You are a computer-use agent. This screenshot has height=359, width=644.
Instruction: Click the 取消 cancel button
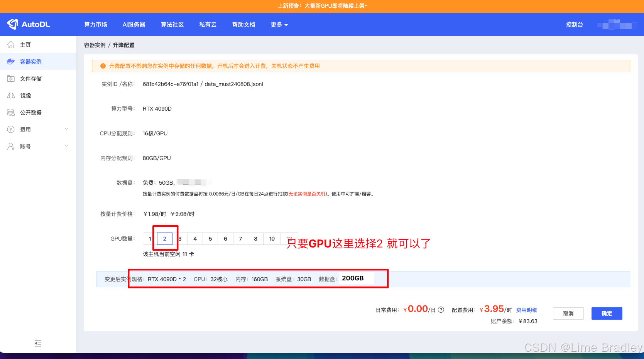pos(568,313)
